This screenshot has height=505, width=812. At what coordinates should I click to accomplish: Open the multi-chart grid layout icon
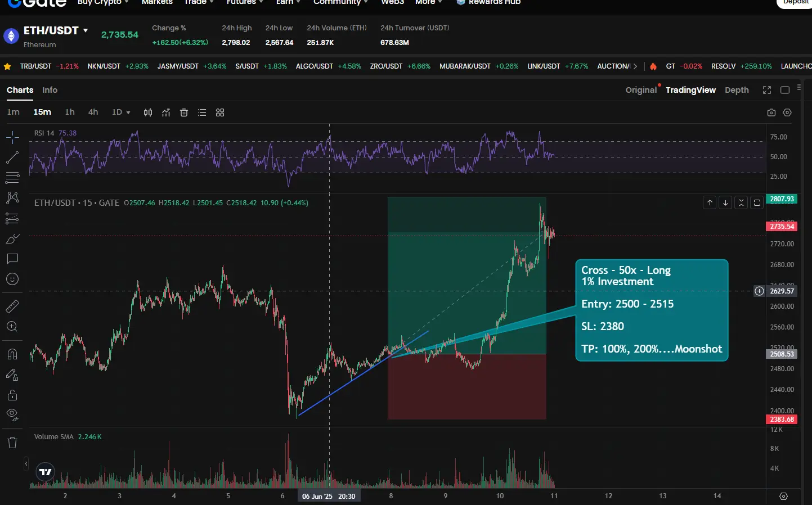[x=220, y=112]
